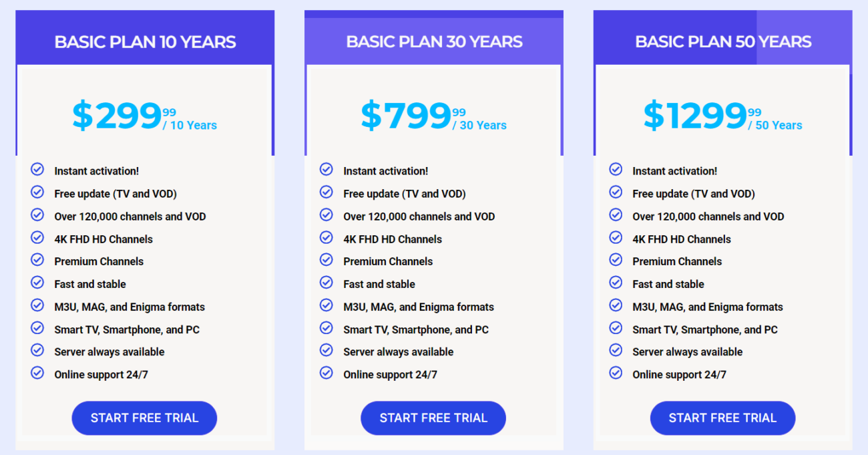Click checkmark next to Smart TV, Smartphone, and PC in 10 Years plan
Viewport: 868px width, 455px height.
click(37, 328)
